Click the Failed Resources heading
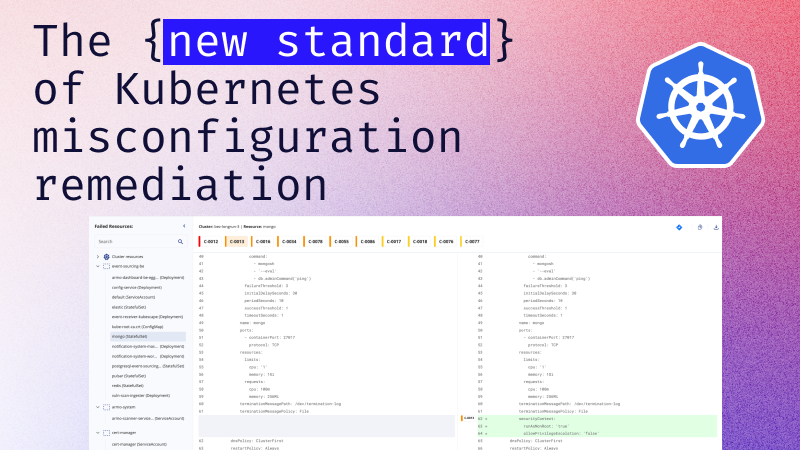The height and width of the screenshot is (450, 800). [x=114, y=226]
